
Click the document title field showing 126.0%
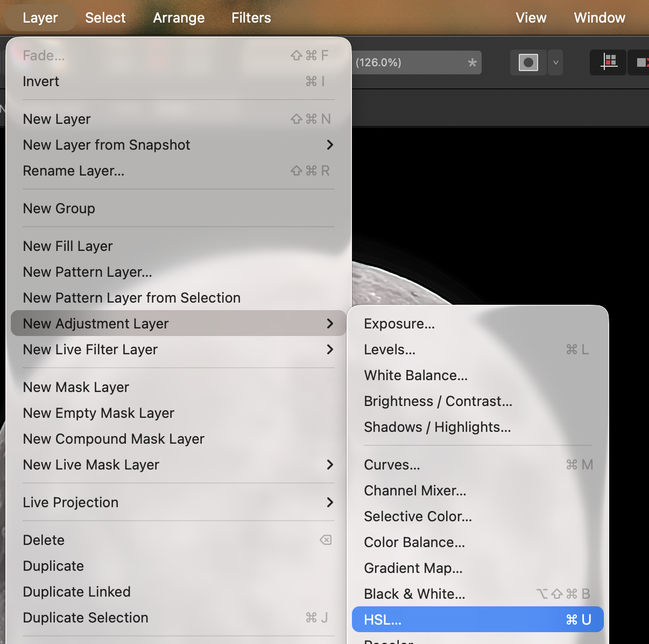click(x=417, y=62)
